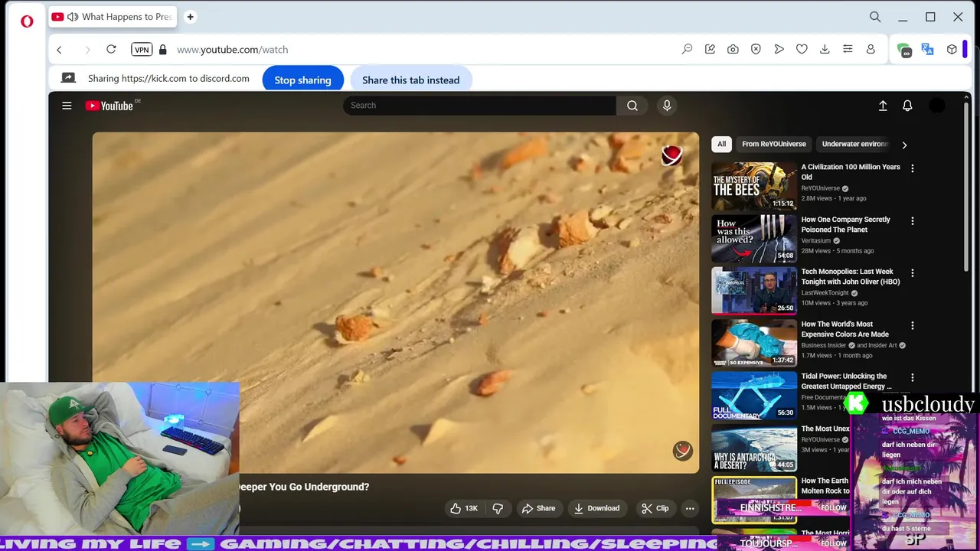Open the profile account icon

(871, 49)
